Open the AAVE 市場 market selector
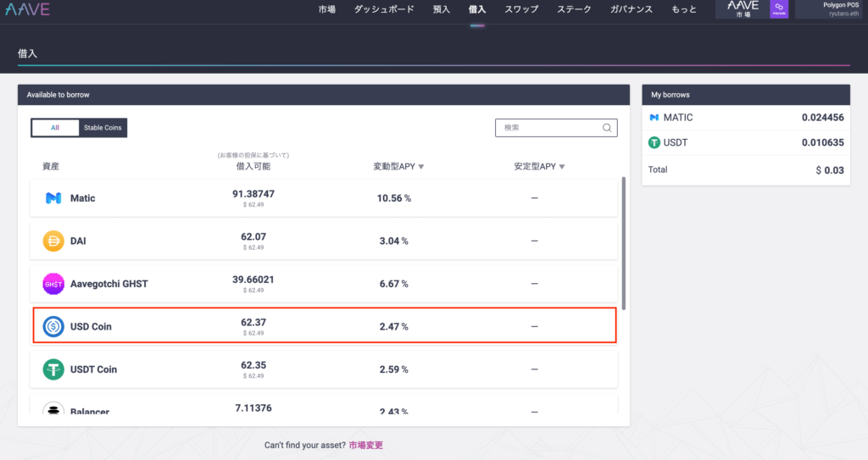Viewport: 868px width, 460px height. point(743,8)
